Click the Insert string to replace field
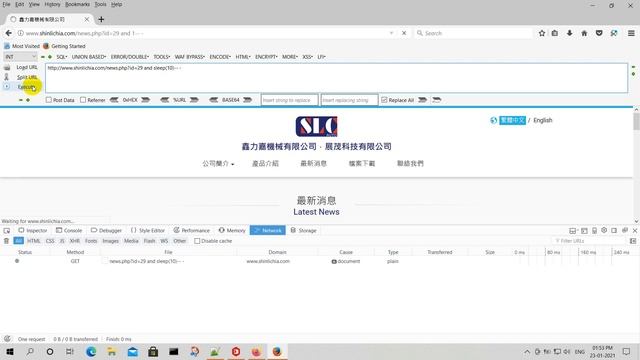 click(x=289, y=100)
